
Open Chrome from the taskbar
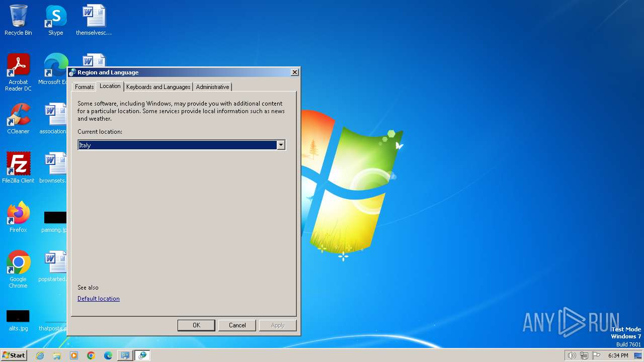tap(91, 355)
